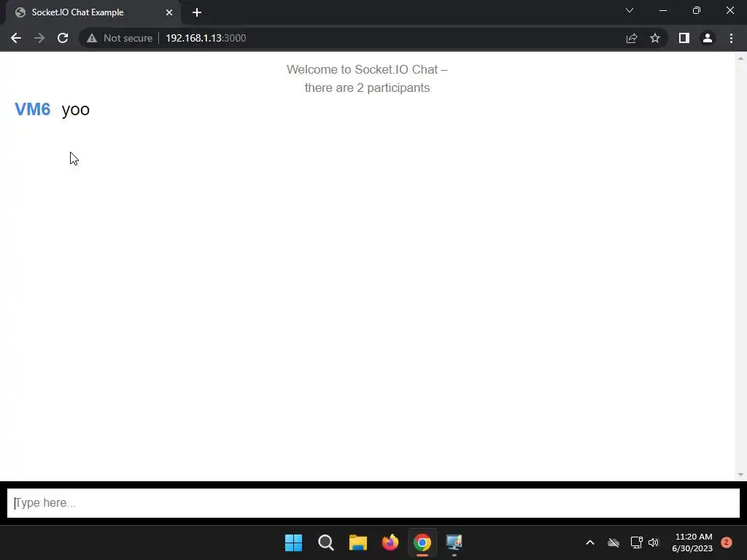
Task: Launch File Explorer from taskbar
Action: (x=357, y=542)
